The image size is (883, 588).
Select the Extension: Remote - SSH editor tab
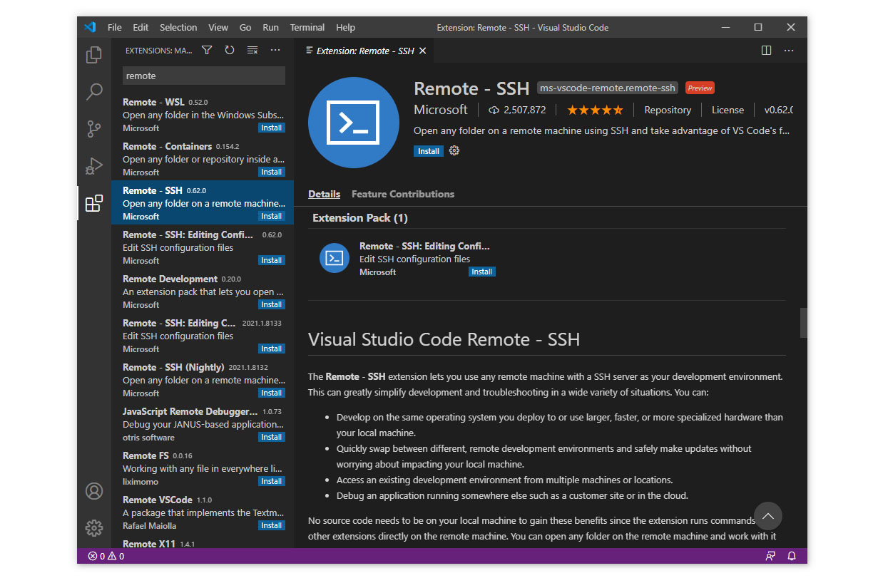(x=364, y=51)
